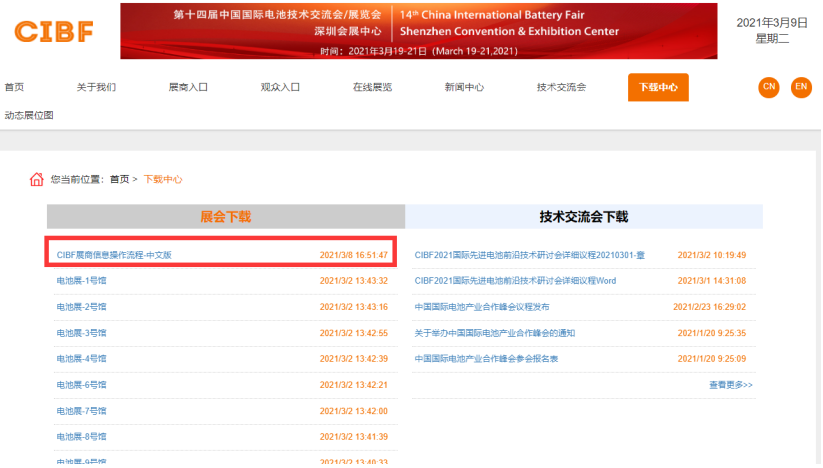Image resolution: width=823 pixels, height=468 pixels.
Task: Open 关于我们 menu item
Action: click(x=96, y=87)
